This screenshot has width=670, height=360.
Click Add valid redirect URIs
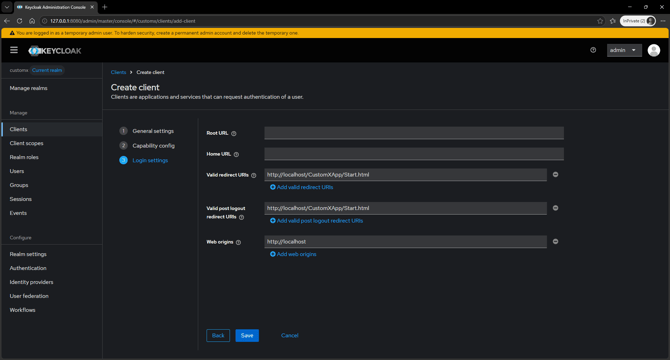[302, 187]
